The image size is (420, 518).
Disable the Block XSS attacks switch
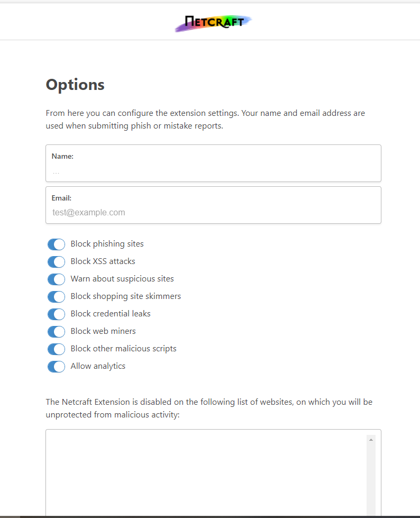56,261
